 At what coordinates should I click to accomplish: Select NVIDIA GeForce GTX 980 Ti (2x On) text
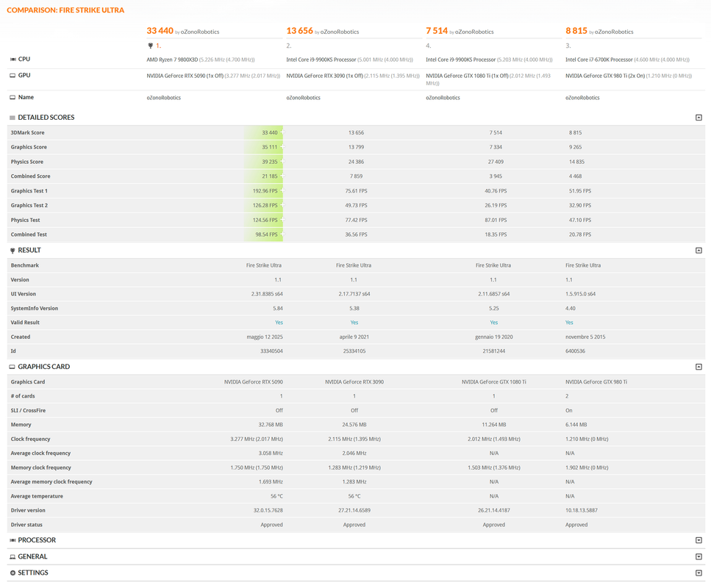point(605,76)
